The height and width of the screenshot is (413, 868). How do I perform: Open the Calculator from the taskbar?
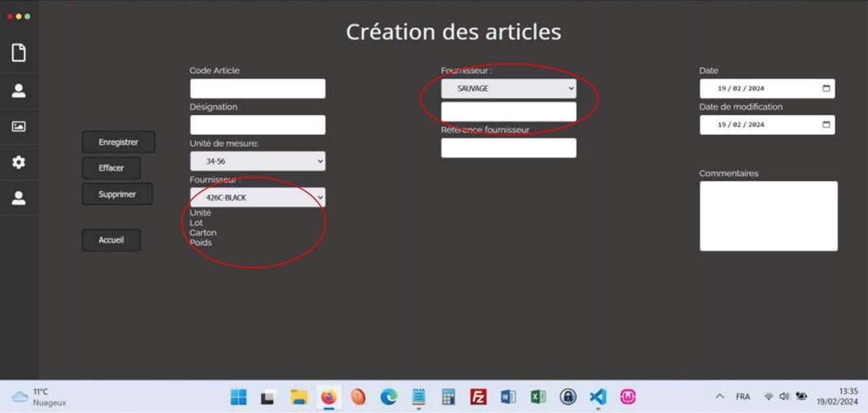tap(448, 397)
